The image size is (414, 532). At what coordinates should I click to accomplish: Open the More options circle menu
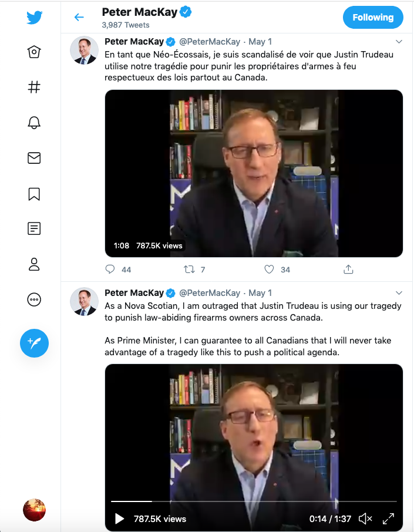(x=34, y=299)
